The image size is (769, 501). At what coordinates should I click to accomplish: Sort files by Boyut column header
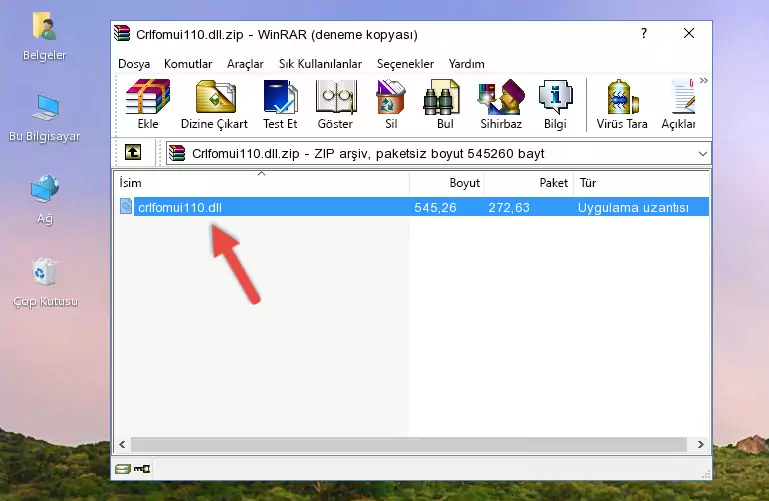(x=447, y=182)
